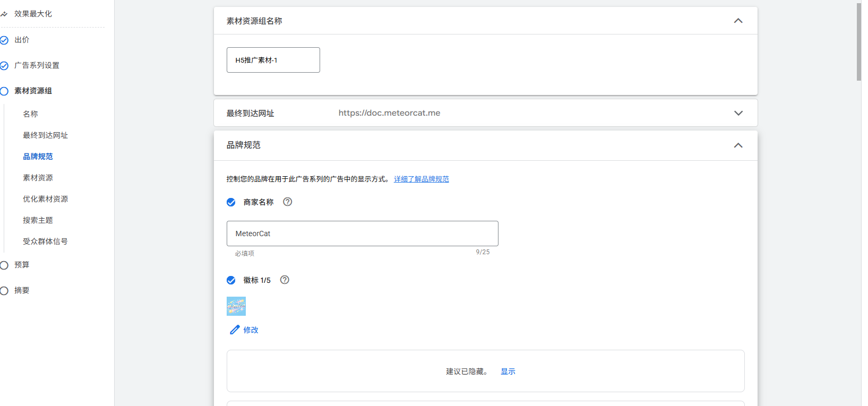Collapse the 品牌规范 section
The width and height of the screenshot is (868, 406).
click(738, 145)
